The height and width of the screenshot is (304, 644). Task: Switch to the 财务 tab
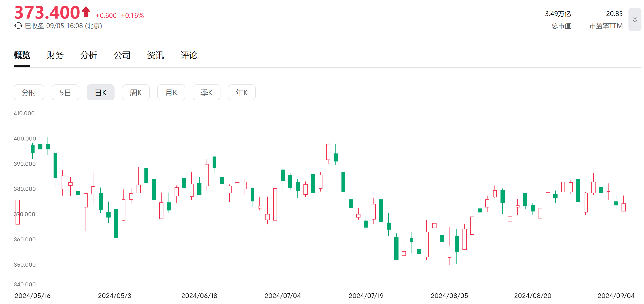[x=55, y=55]
